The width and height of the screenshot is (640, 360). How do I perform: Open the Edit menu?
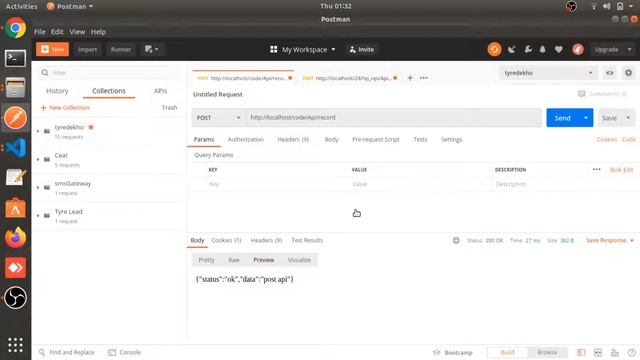(x=57, y=31)
